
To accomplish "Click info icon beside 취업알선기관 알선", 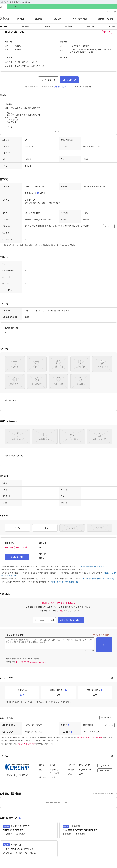I will [x=66, y=690].
